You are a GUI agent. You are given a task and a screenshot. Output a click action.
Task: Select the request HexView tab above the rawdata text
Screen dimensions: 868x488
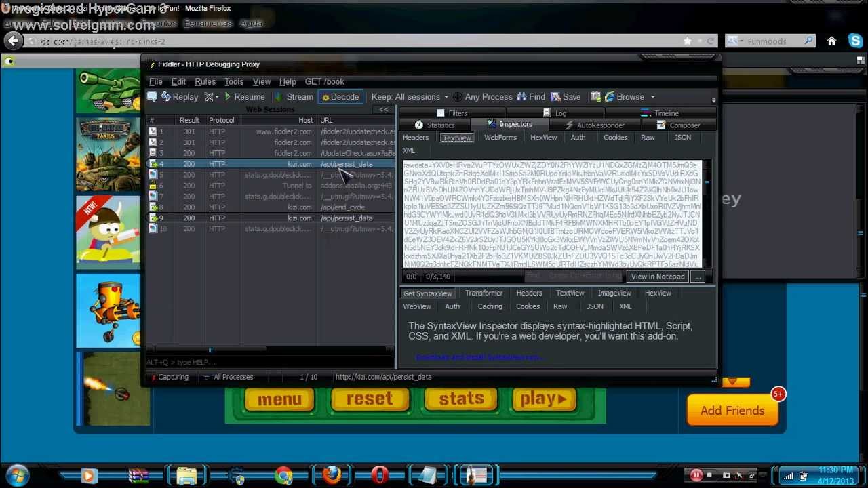(x=543, y=138)
